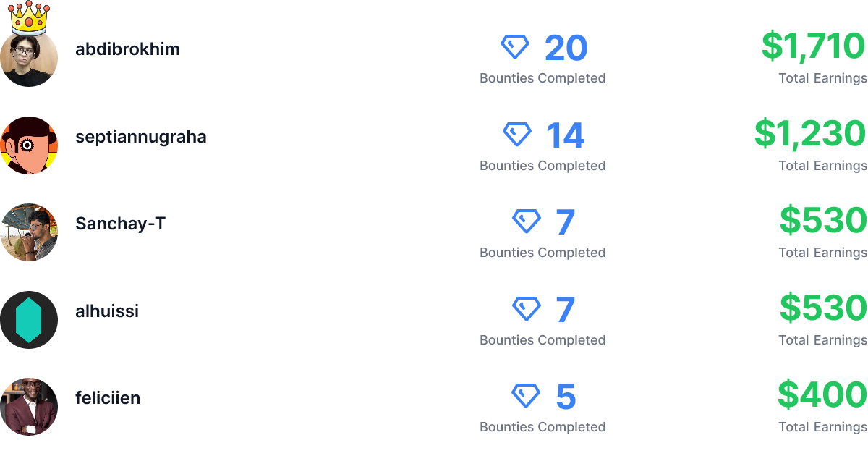Viewport: 868px width, 456px height.
Task: Open the feliciien username link
Action: click(x=108, y=398)
